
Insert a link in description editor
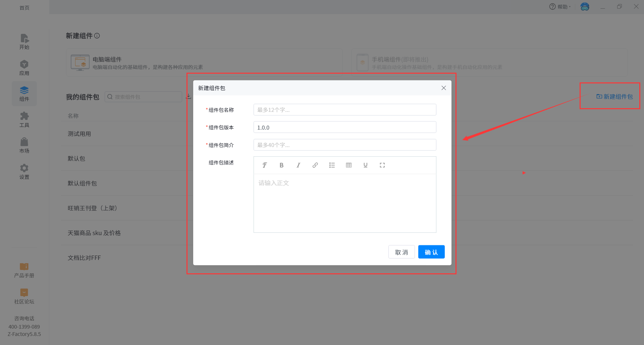coord(315,165)
